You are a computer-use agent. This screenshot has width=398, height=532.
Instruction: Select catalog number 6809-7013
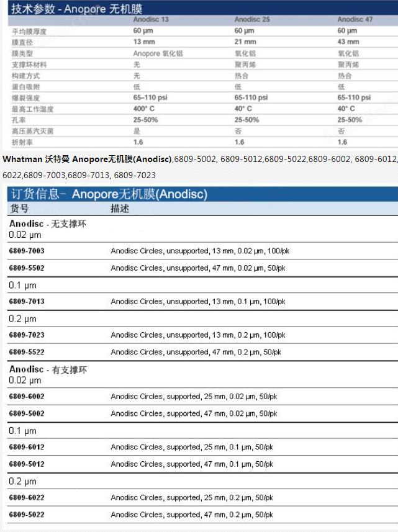27,301
